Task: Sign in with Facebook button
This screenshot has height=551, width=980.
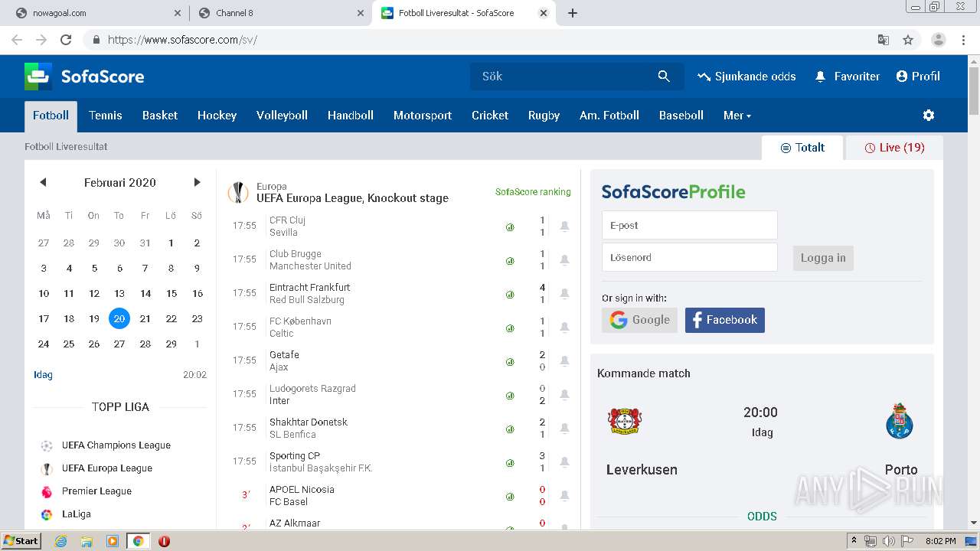Action: pyautogui.click(x=724, y=320)
